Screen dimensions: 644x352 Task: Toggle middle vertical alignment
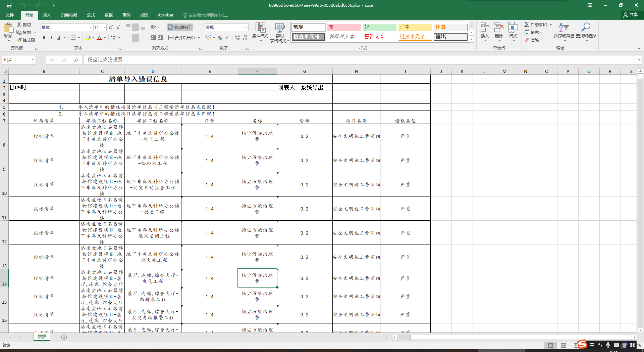pyautogui.click(x=136, y=27)
